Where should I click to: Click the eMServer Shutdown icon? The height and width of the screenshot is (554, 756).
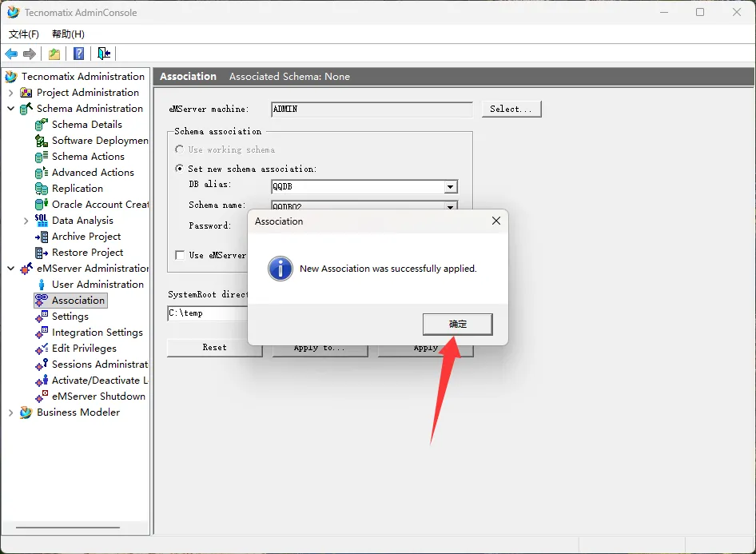(42, 397)
